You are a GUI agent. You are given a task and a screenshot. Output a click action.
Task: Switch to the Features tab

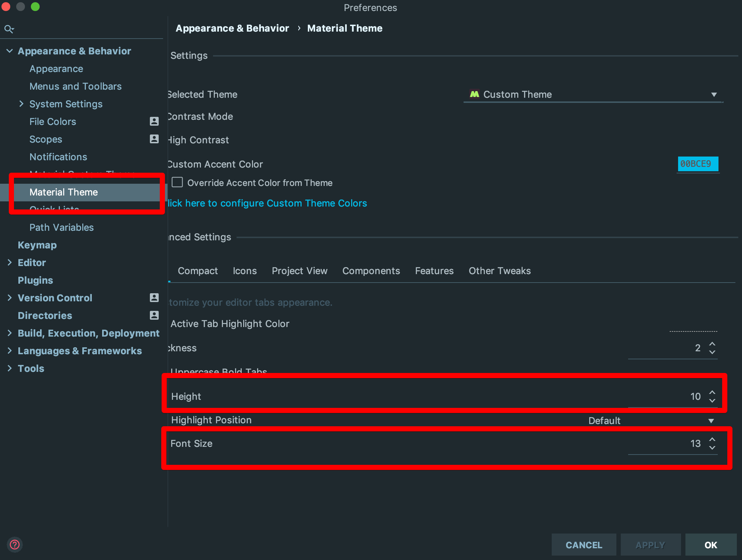click(x=434, y=271)
